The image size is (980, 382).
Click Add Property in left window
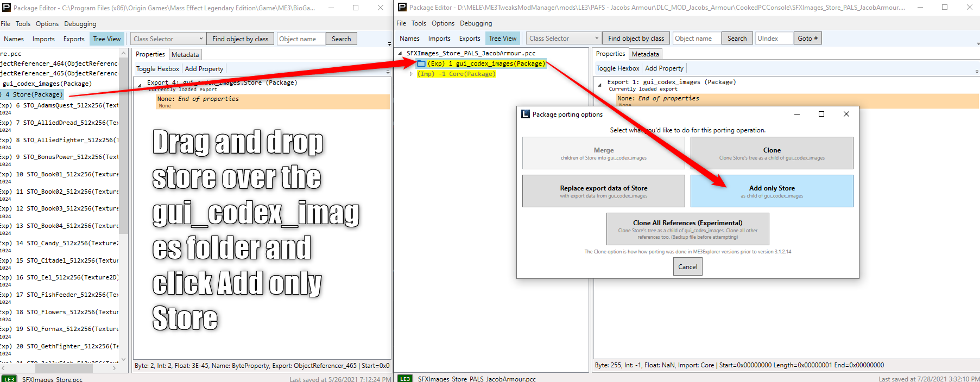[204, 69]
